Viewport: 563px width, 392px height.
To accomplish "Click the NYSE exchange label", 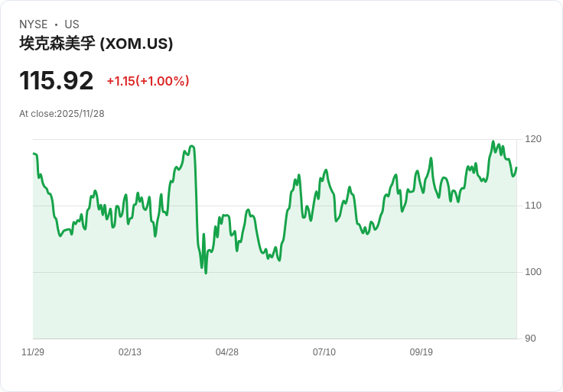I will point(34,24).
